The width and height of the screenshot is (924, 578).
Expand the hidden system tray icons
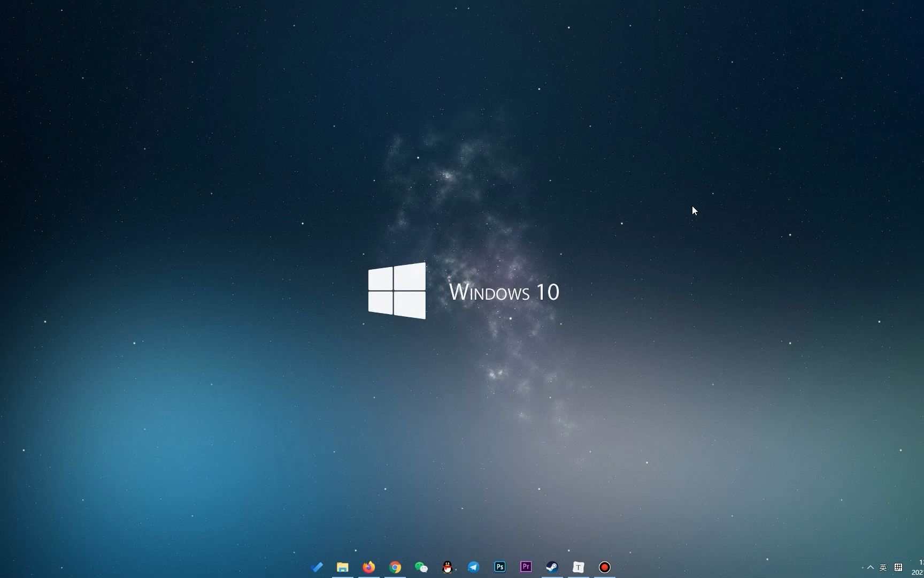870,567
